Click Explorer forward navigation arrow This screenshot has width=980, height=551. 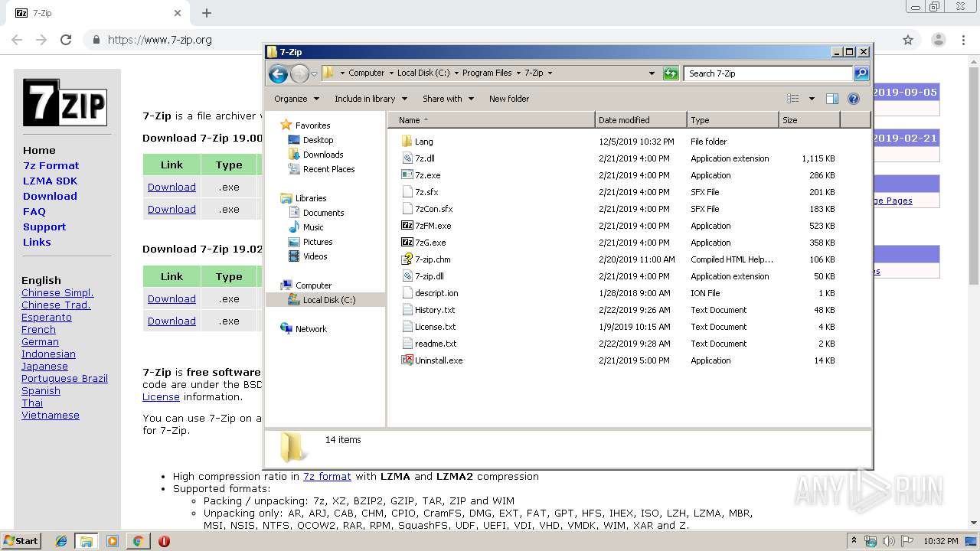pos(299,73)
